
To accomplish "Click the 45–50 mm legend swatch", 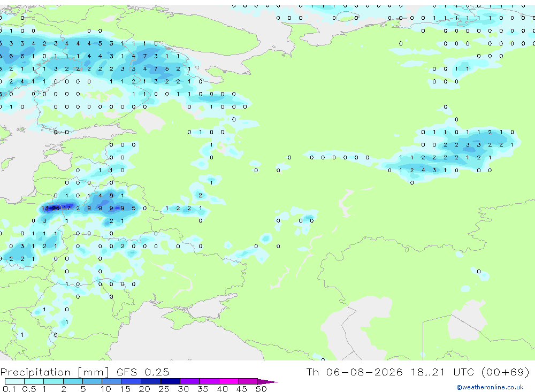I will (x=248, y=381).
